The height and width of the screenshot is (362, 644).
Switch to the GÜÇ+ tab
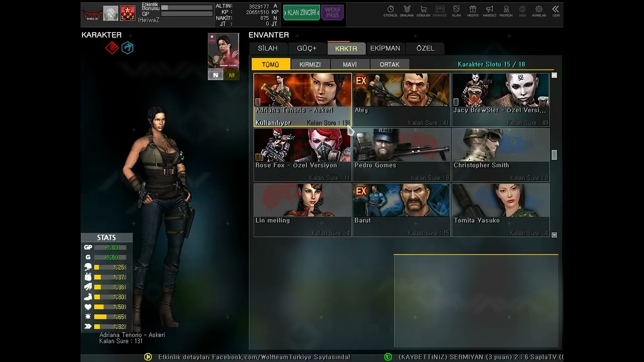307,48
